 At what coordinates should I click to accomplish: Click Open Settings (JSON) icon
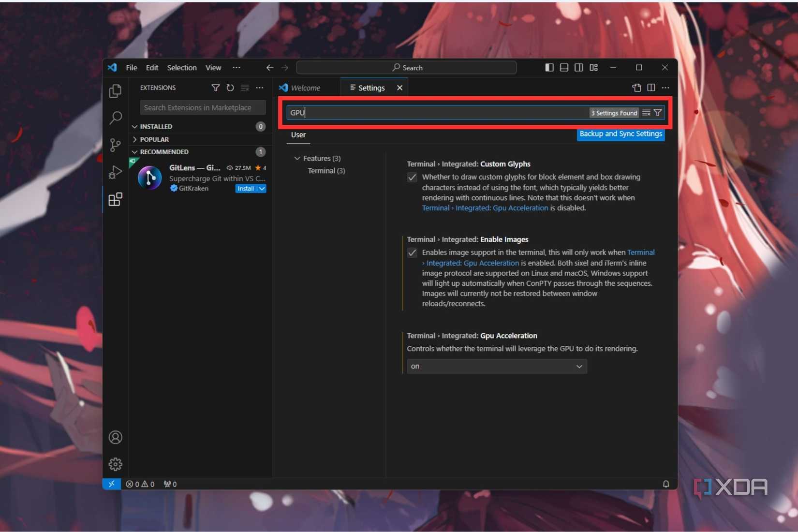636,88
